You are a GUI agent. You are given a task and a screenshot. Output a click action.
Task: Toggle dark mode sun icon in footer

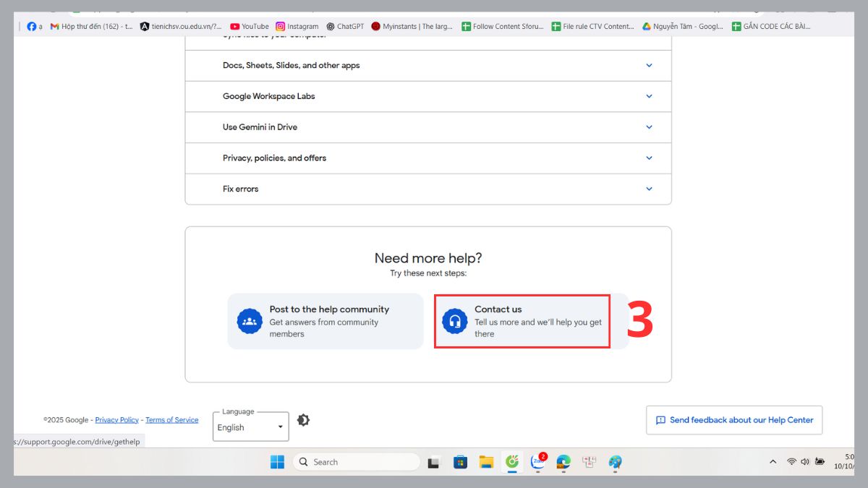click(x=303, y=420)
